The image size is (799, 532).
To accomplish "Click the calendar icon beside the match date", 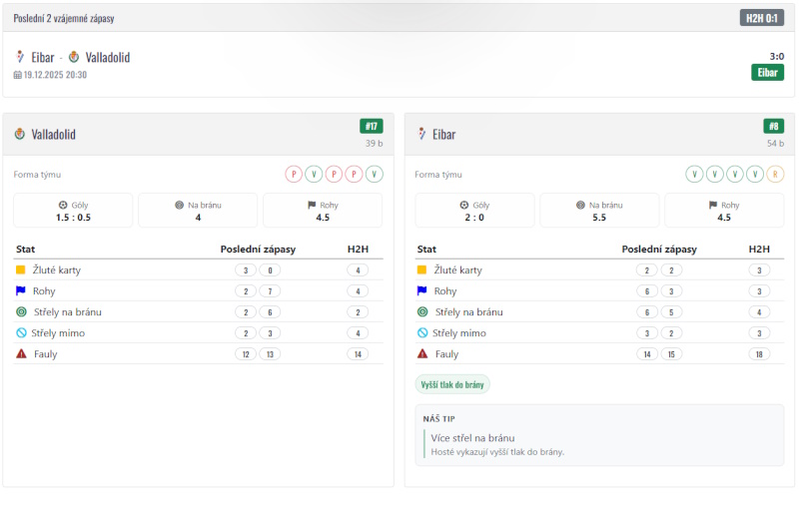I will click(17, 75).
